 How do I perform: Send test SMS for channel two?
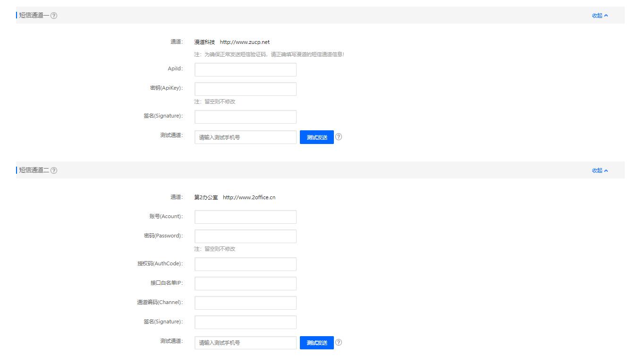(x=317, y=342)
